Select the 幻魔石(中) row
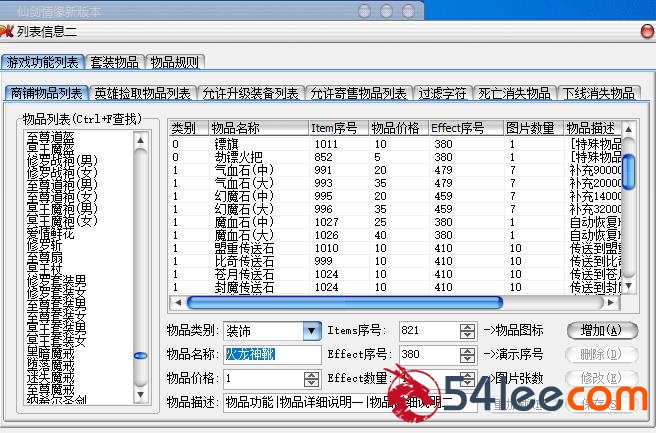This screenshot has height=433, width=656. pos(395,196)
